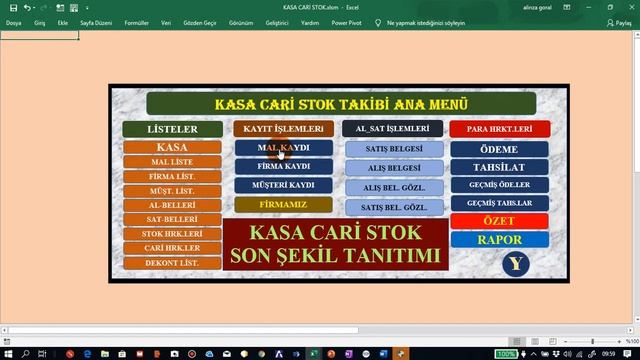Open the STOK HRK.LERİ button

[172, 234]
